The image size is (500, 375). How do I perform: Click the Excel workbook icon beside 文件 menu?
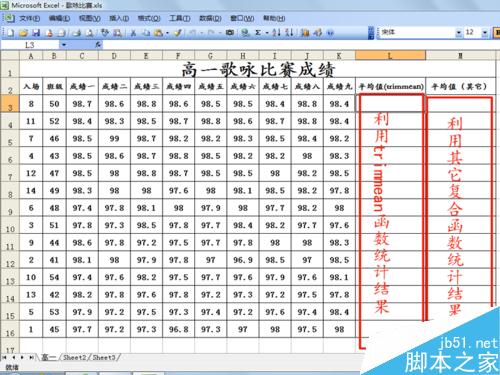[9, 18]
